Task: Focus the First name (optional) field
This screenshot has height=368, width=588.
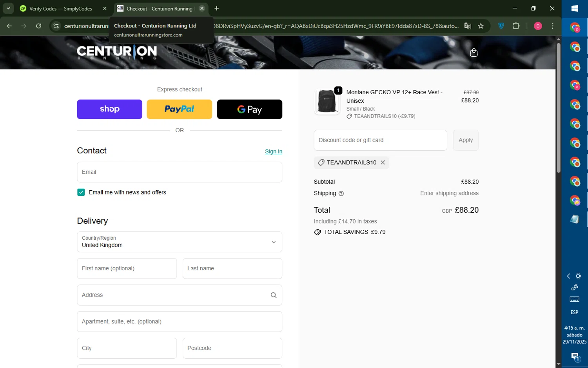Action: click(x=127, y=268)
